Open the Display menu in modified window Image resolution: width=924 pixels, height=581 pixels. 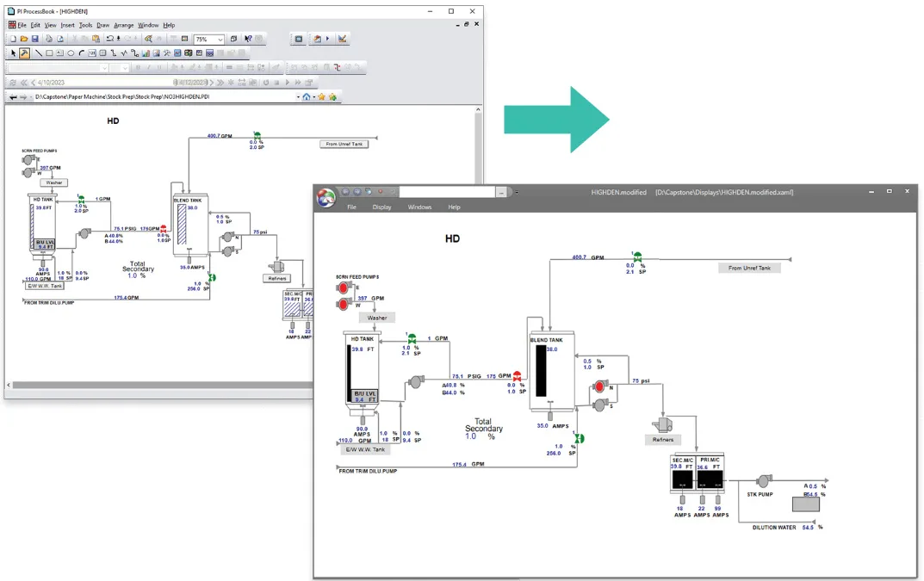(x=381, y=207)
